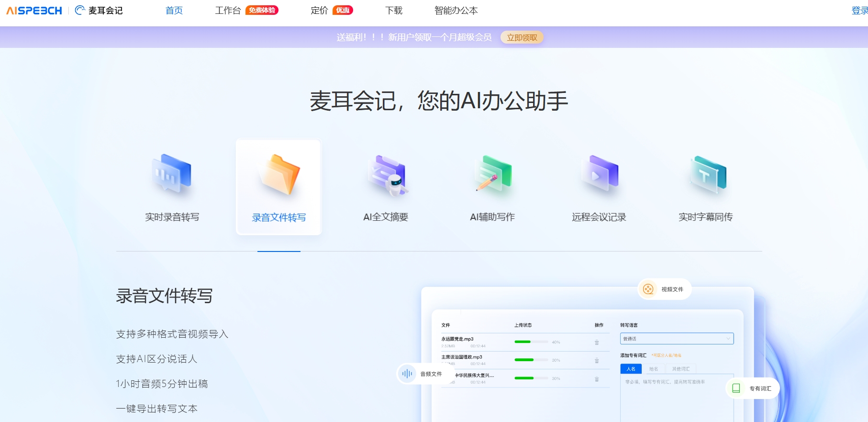Click the text 支持AI区分说话人
The image size is (868, 422).
coord(156,359)
